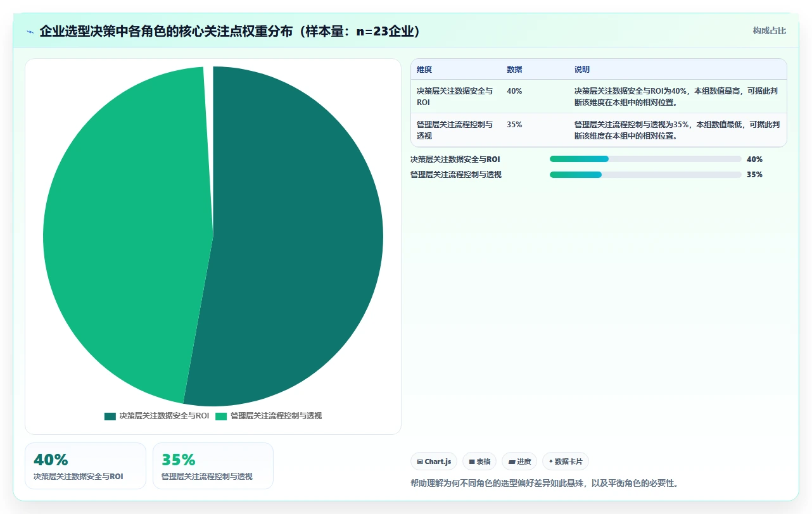
Task: Click the 构成占比 label at top right
Action: pyautogui.click(x=770, y=30)
